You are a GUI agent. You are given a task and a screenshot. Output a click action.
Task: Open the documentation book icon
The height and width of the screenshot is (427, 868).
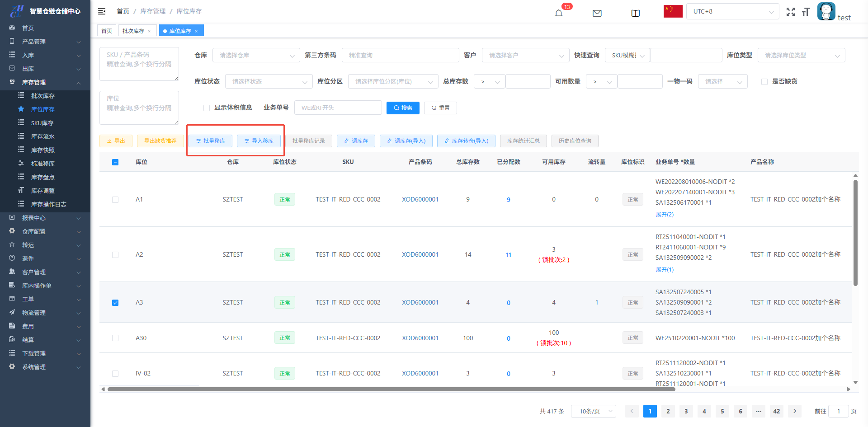(635, 13)
